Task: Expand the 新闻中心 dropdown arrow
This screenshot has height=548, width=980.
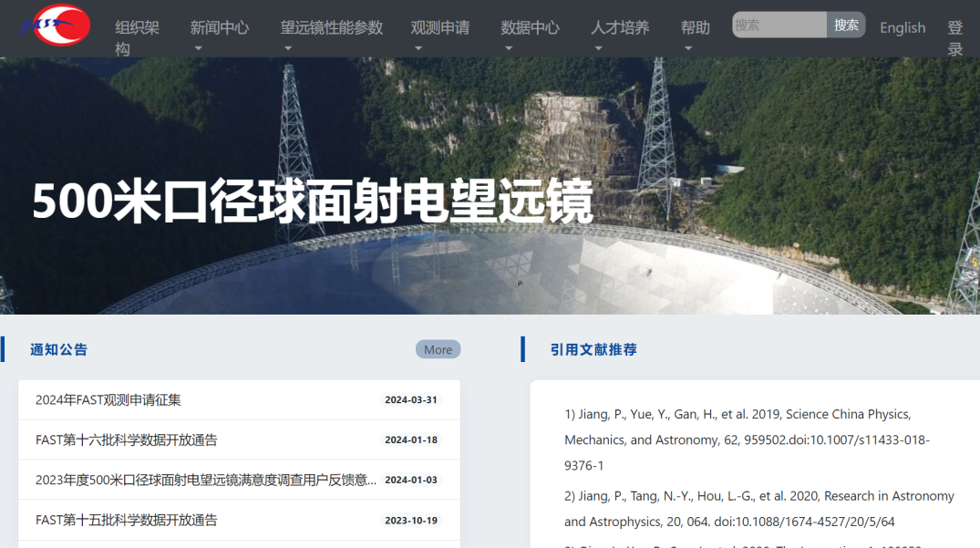Action: pyautogui.click(x=198, y=48)
